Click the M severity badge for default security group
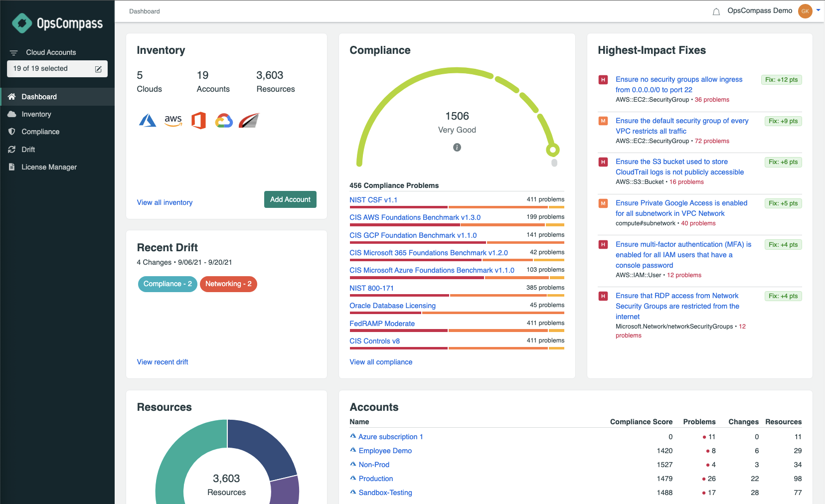The image size is (825, 504). 603,121
